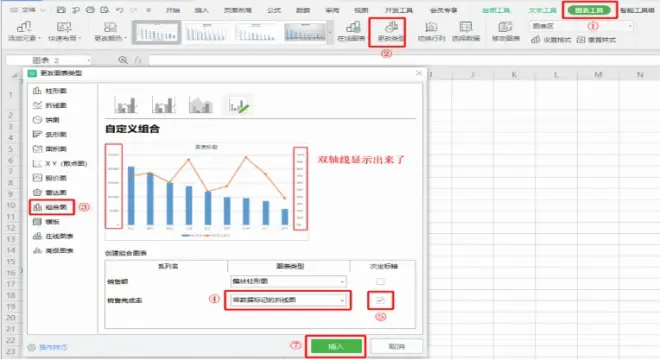Select 高级图表 in dialog list

(53, 251)
